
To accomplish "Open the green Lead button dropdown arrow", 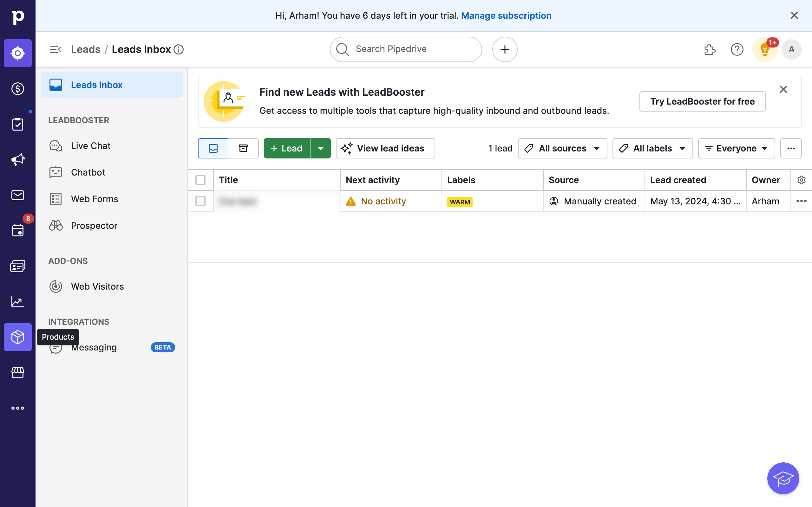I will 320,148.
